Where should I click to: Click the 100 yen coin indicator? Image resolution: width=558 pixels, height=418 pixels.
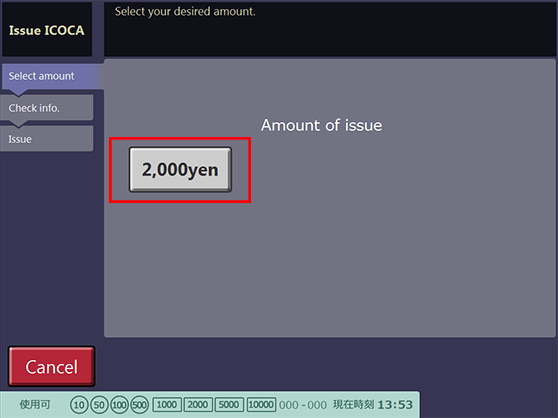[x=119, y=405]
